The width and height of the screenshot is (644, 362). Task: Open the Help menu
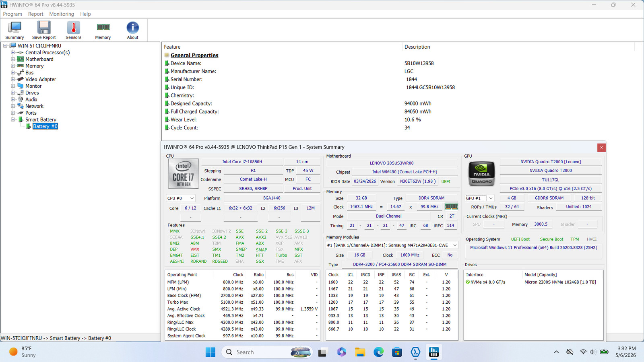click(85, 14)
